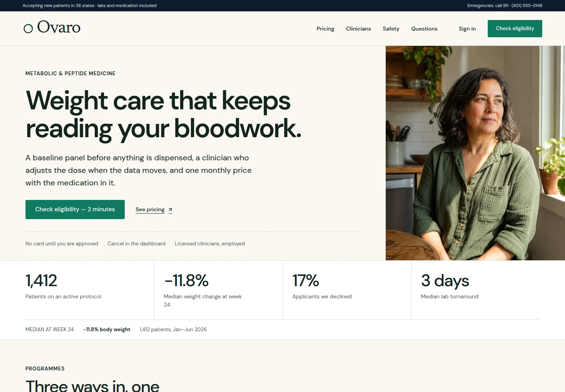Click Check eligibility — 2 minutes button
The width and height of the screenshot is (565, 392).
tap(75, 209)
